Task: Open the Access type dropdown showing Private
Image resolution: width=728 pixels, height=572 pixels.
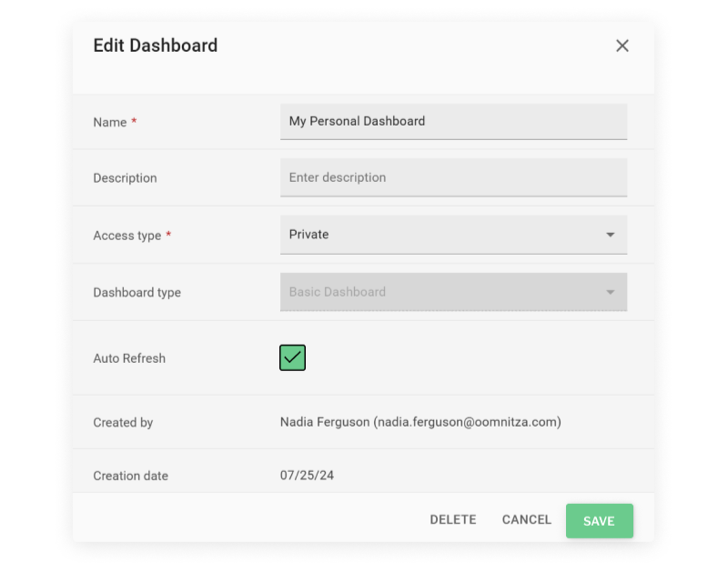Action: point(453,235)
